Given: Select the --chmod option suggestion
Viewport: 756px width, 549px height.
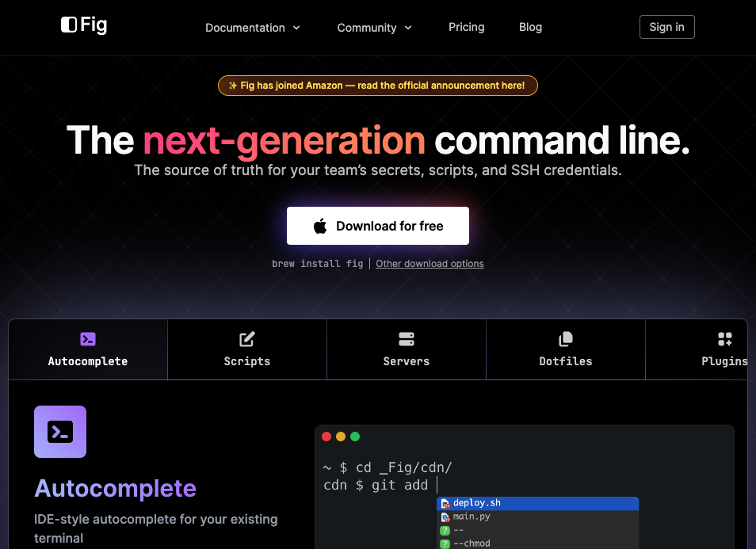Looking at the screenshot, I should click(537, 543).
